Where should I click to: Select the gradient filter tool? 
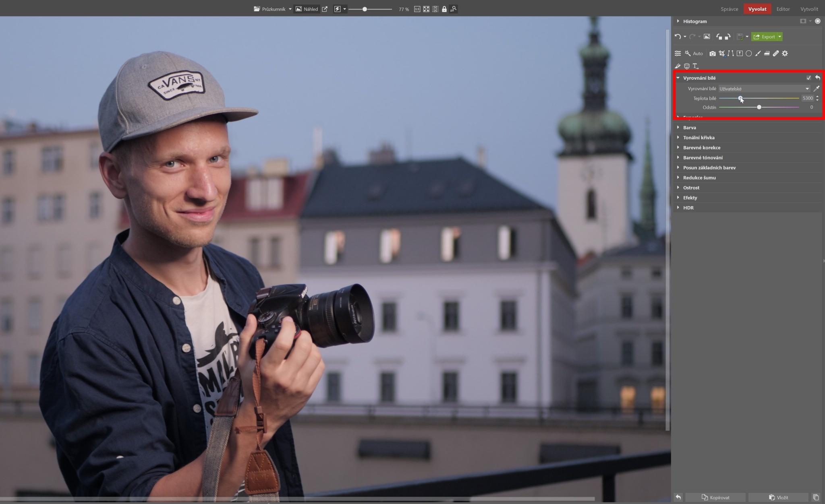(767, 54)
